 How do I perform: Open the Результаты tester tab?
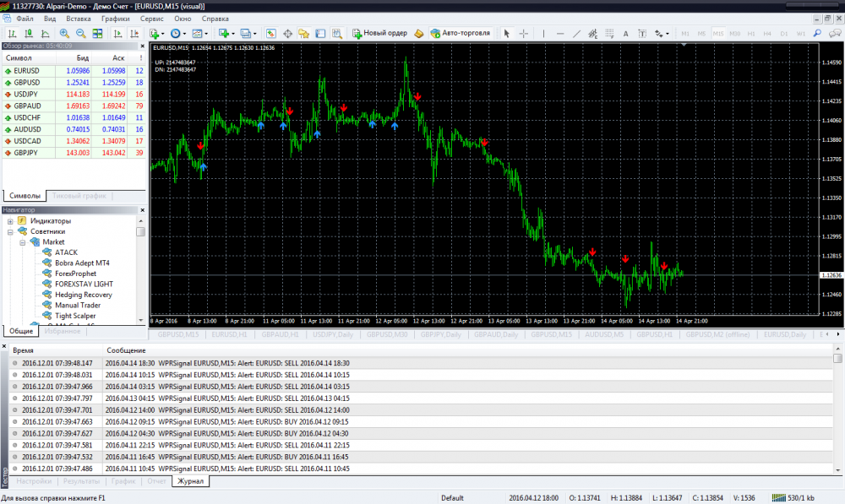coord(81,481)
